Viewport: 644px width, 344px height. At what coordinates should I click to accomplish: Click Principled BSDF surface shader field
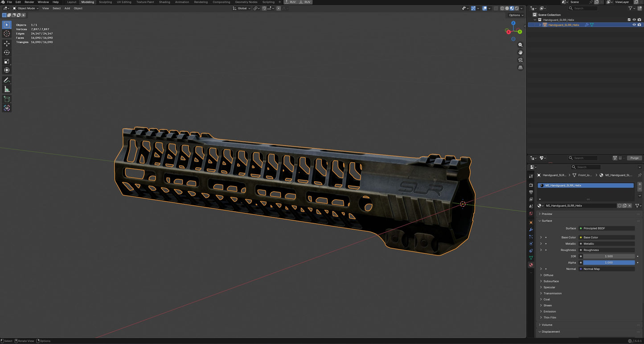pos(607,228)
